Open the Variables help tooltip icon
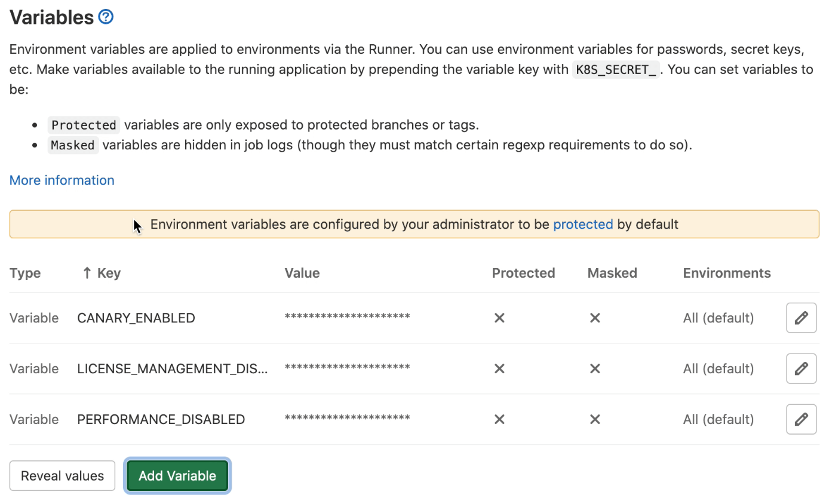829x504 pixels. click(105, 16)
